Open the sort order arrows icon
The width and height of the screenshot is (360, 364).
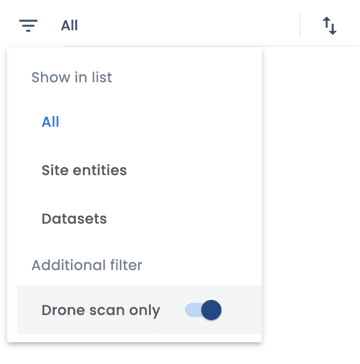click(330, 26)
